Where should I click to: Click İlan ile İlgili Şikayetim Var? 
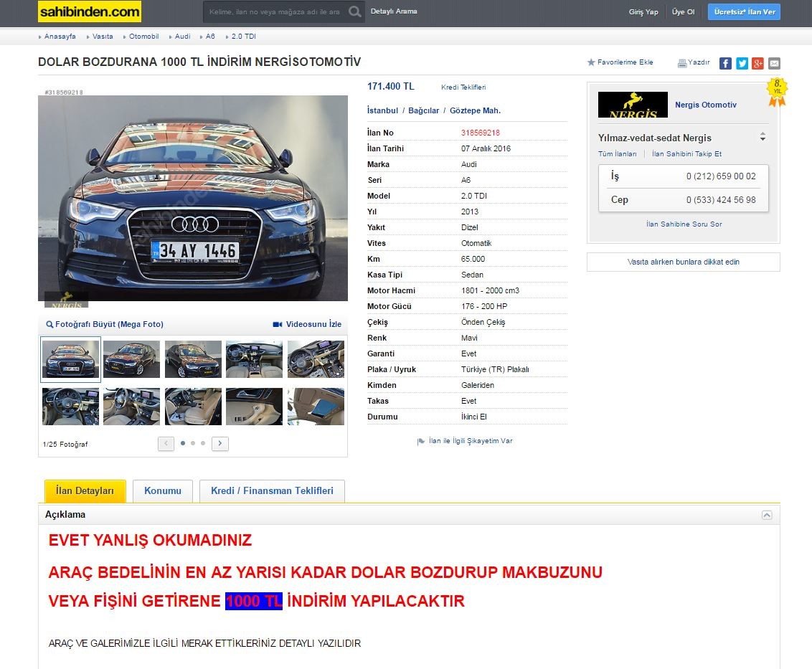tap(471, 441)
